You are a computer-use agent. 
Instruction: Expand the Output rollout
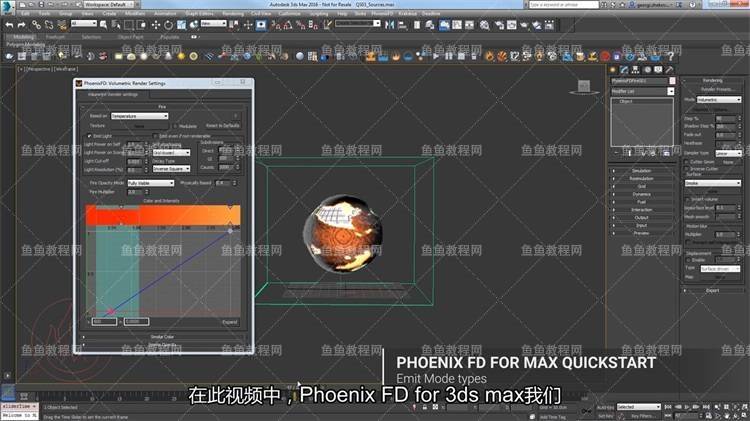pyautogui.click(x=641, y=217)
